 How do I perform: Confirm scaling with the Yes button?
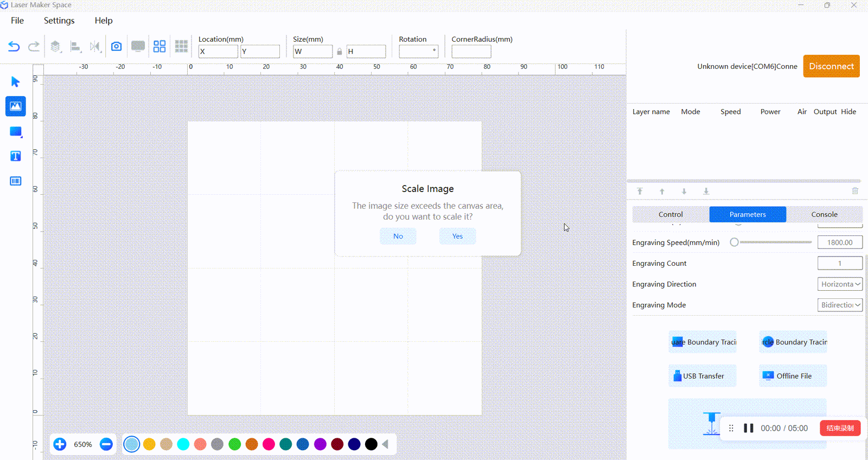[x=457, y=236]
